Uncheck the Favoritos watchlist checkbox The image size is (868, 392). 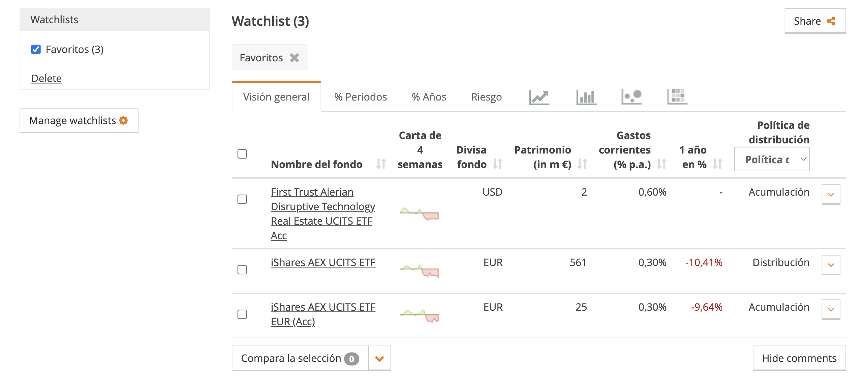[x=36, y=49]
